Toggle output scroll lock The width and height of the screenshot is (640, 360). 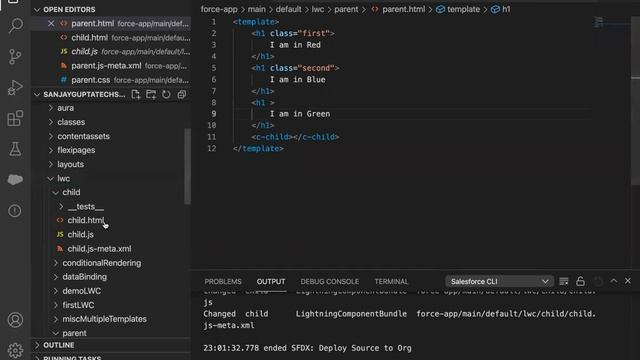(x=580, y=281)
